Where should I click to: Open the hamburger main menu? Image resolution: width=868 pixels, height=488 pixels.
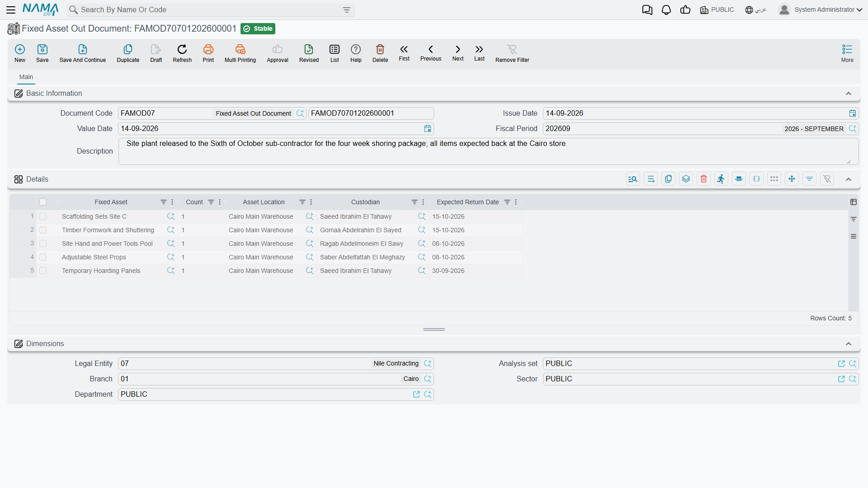click(x=11, y=10)
